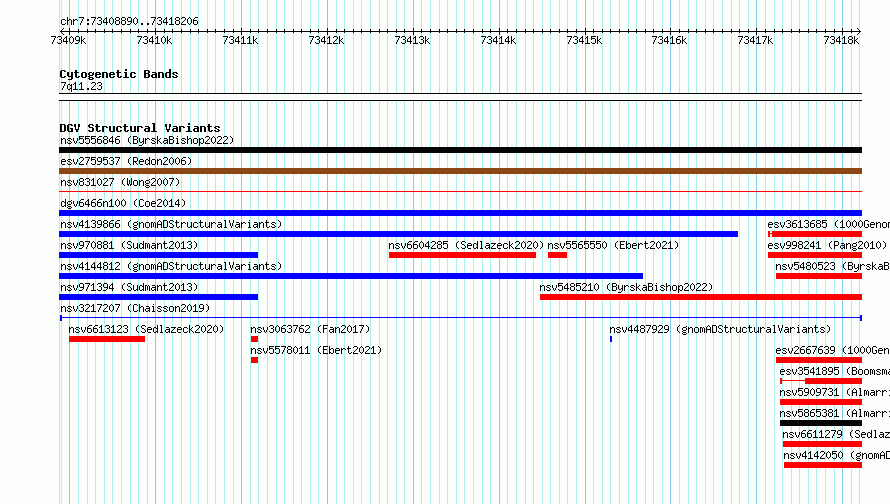
Task: Click the nsv5909731 variant label
Action: click(834, 392)
